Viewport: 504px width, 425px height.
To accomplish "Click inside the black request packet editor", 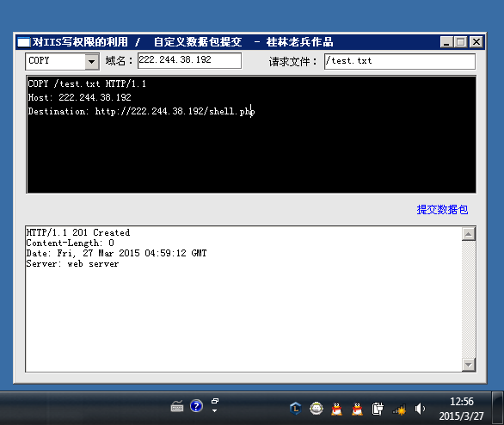I will tap(251, 134).
